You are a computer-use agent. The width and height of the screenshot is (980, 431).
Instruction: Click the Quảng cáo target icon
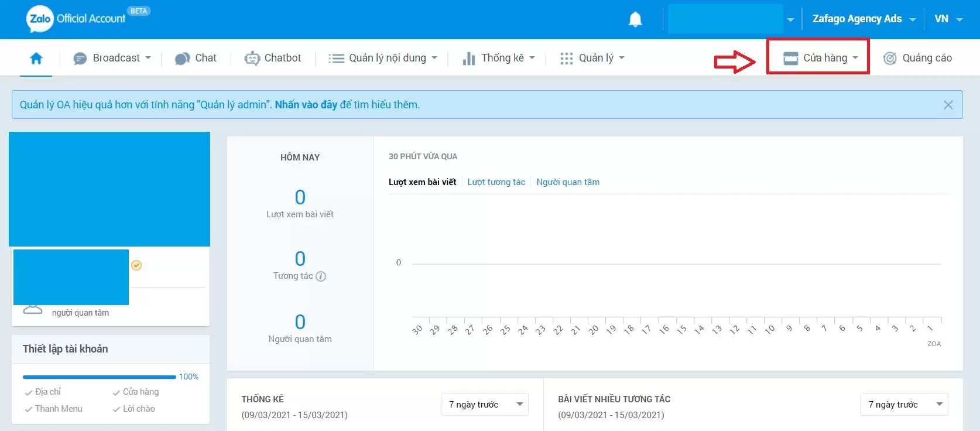890,58
